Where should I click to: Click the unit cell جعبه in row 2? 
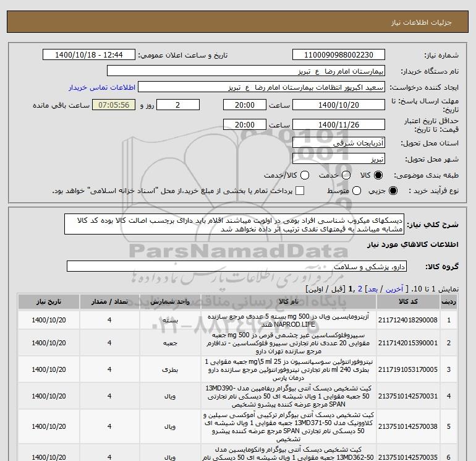[x=170, y=343]
